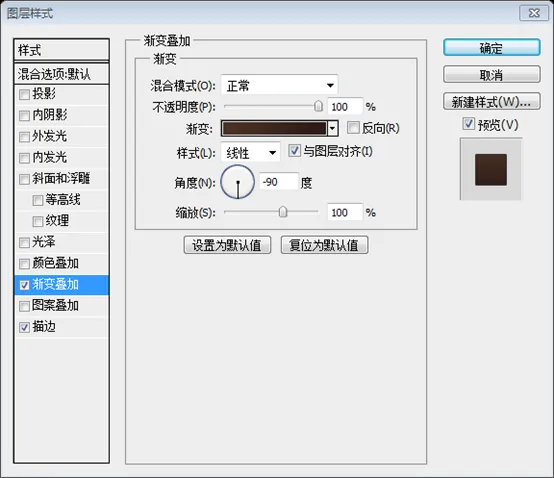Click the 不透明度 slider handle
The height and width of the screenshot is (478, 554).
(x=318, y=106)
